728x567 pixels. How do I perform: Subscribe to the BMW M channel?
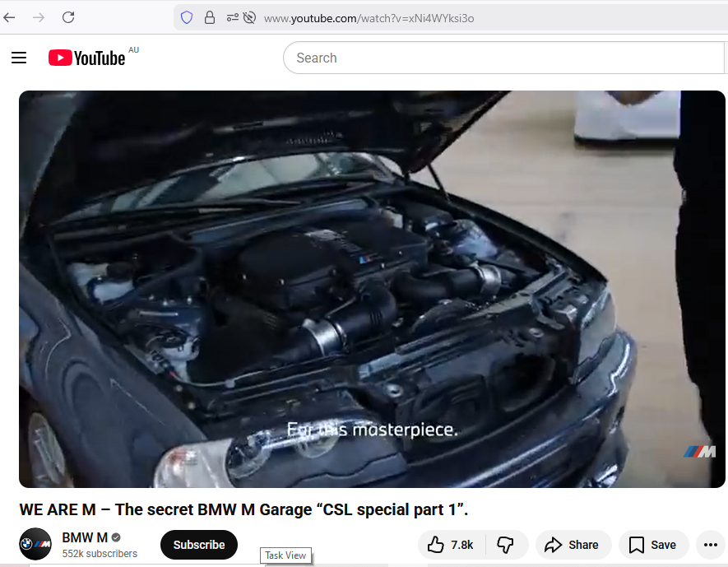199,545
